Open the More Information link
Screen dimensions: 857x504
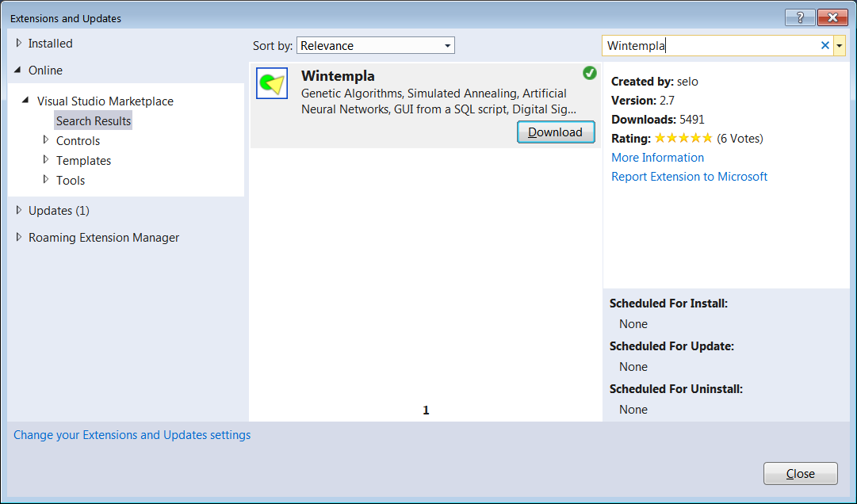pos(657,157)
